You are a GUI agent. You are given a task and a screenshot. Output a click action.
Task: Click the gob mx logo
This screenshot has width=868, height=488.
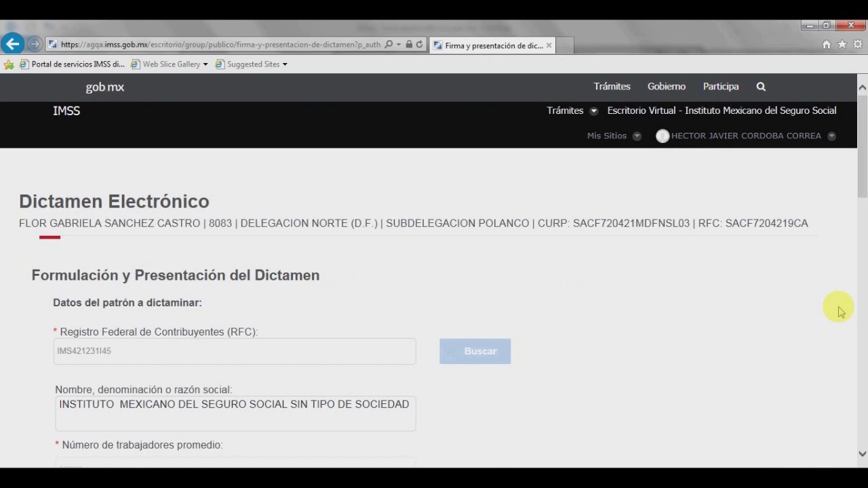(x=105, y=87)
